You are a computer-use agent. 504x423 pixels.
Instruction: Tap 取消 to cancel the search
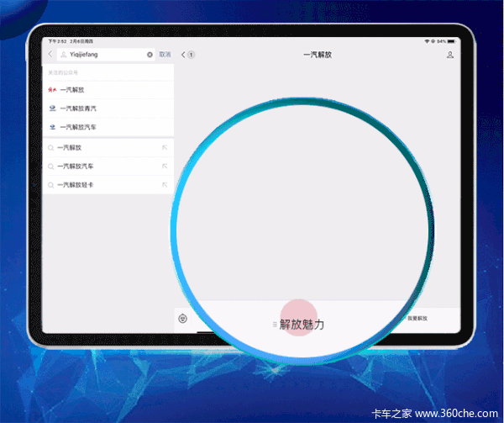165,55
